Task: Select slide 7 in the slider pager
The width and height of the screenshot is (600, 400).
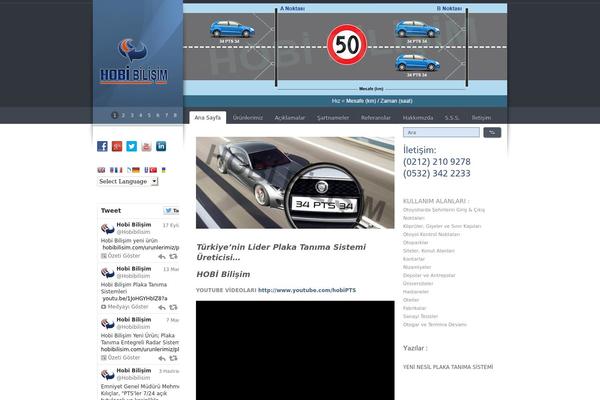Action: 166,115
